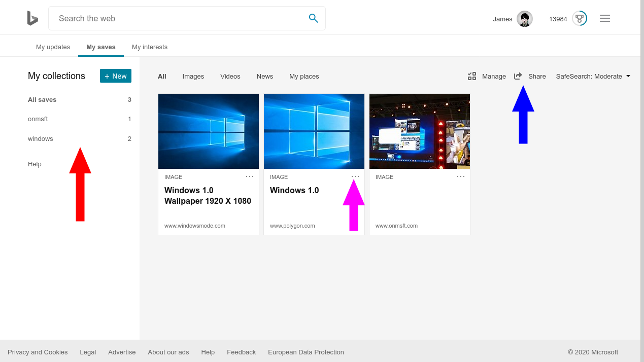Filter saves by Videos
Viewport: 644px width, 362px height.
pyautogui.click(x=230, y=76)
